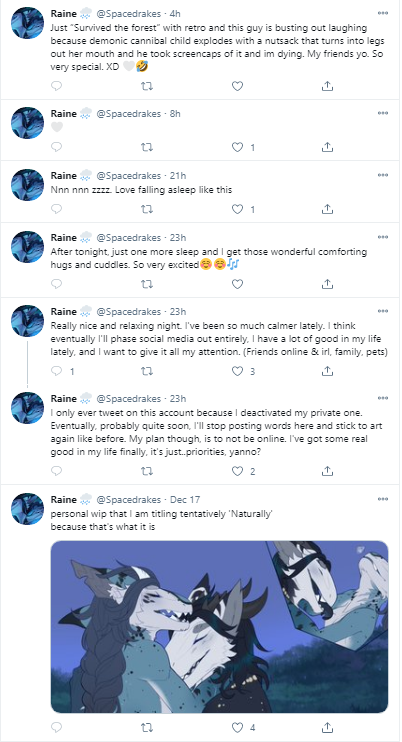402x742 pixels.
Task: Like the "Nnn nnn zzzz" tweet
Action: (x=237, y=209)
